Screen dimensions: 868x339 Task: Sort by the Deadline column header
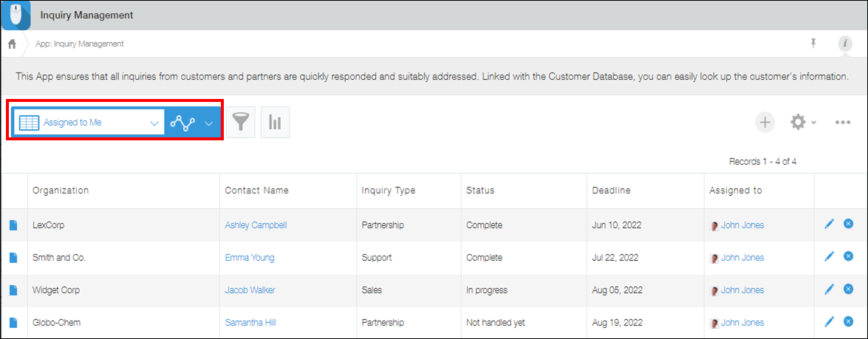[611, 191]
